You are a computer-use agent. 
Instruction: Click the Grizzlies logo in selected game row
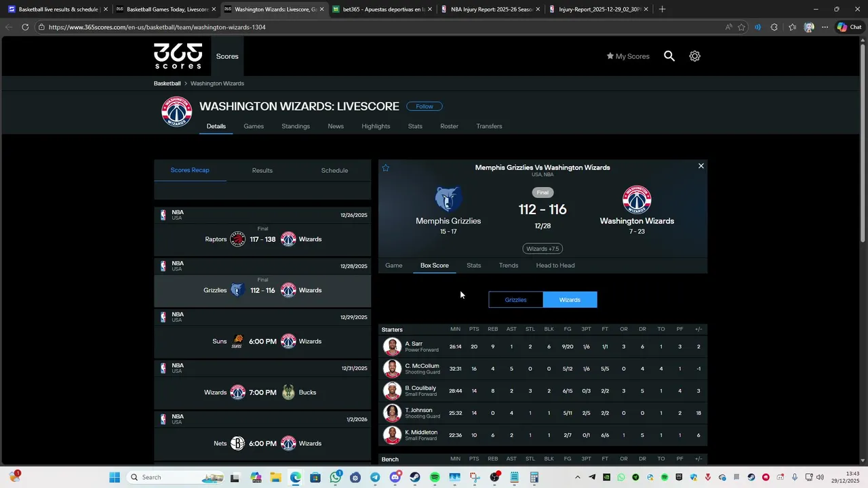click(x=237, y=290)
